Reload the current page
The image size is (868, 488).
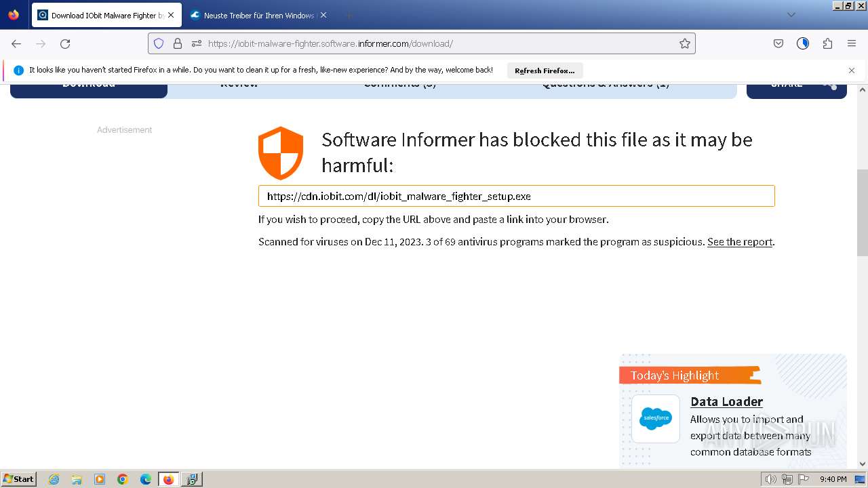pos(65,43)
